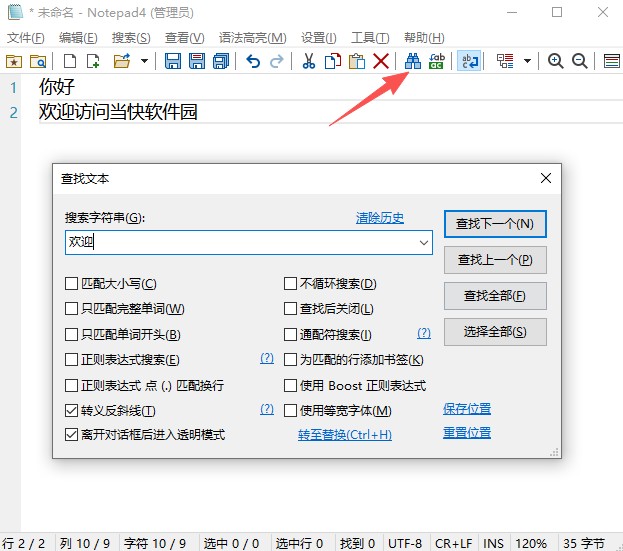Viewport: 623px width, 551px height.
Task: Click into the search string text field
Action: click(240, 242)
